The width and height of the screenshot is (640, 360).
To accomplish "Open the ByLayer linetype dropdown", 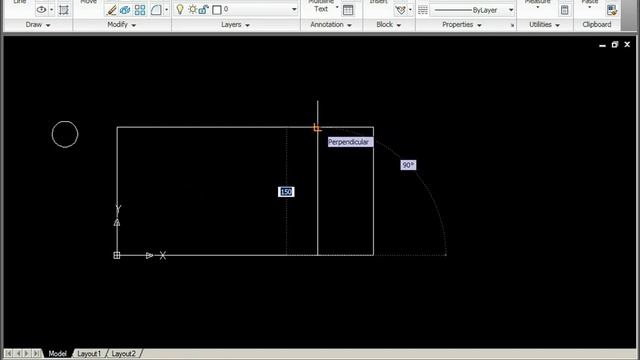I will (x=511, y=10).
